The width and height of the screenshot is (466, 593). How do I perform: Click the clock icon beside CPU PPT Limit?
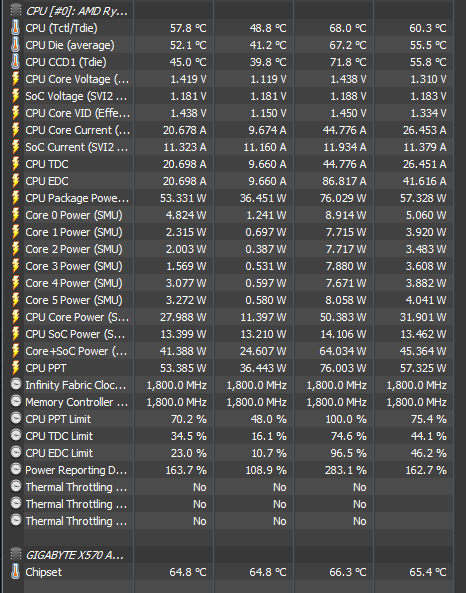(16, 418)
